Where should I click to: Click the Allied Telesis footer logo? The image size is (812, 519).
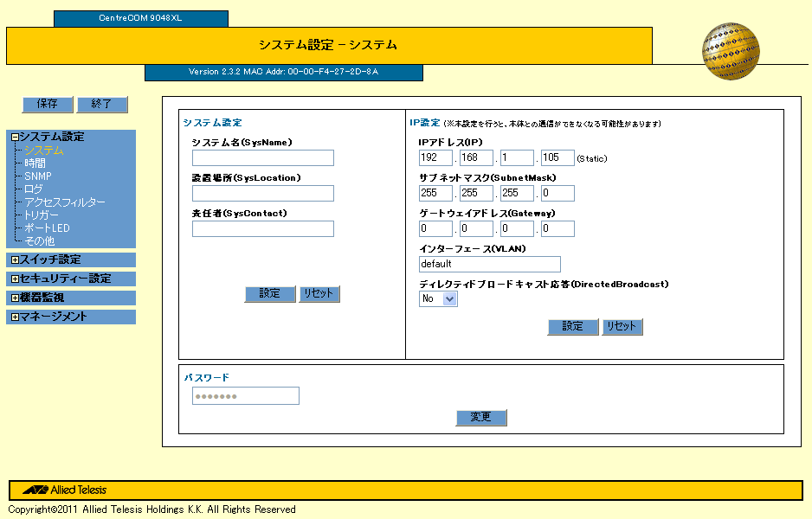66,490
